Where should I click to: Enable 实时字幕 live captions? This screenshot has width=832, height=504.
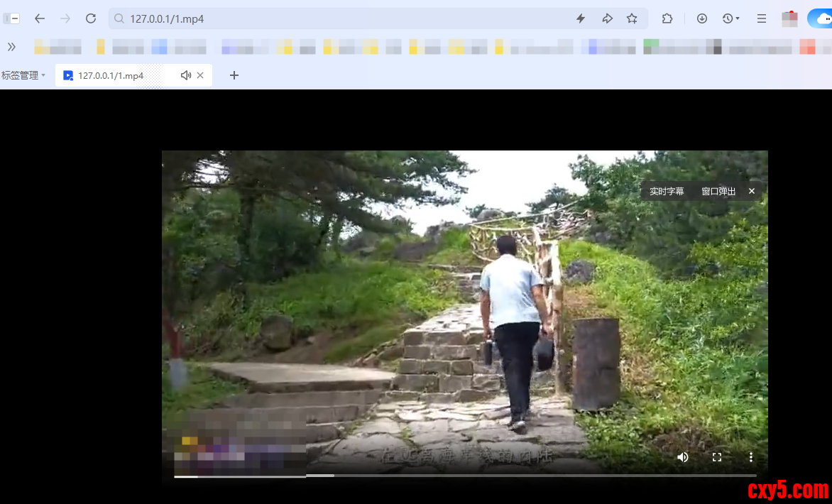click(x=667, y=191)
